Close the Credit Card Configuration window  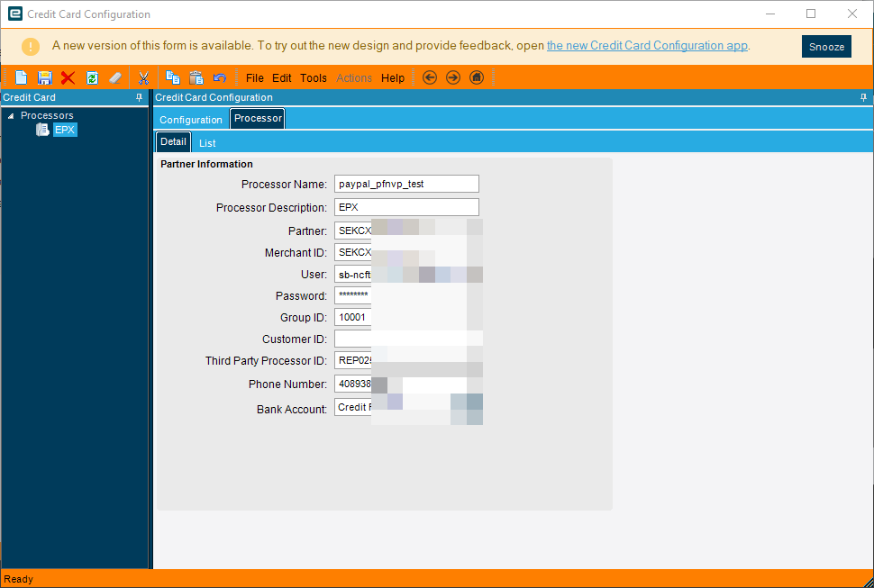tap(852, 14)
